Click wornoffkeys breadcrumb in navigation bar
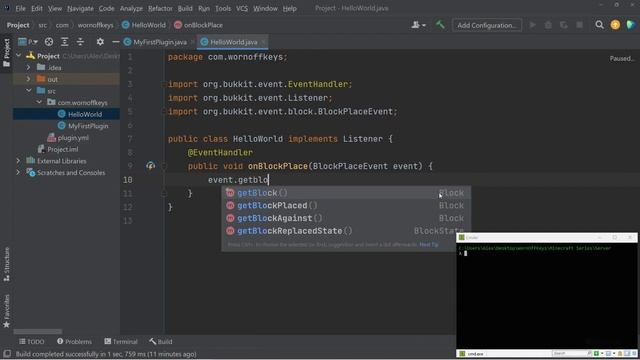The height and width of the screenshot is (360, 640). (96, 25)
